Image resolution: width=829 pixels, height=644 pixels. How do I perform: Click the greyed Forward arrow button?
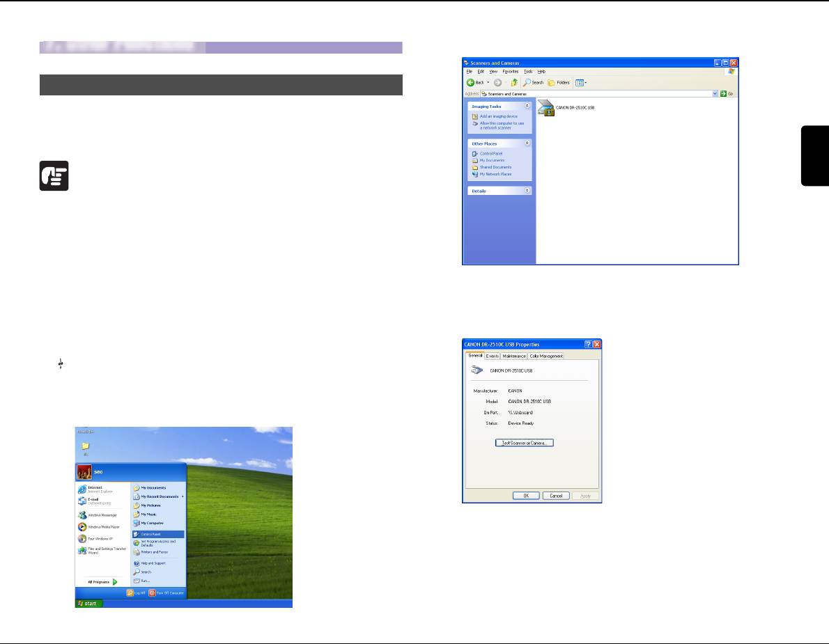tap(497, 82)
